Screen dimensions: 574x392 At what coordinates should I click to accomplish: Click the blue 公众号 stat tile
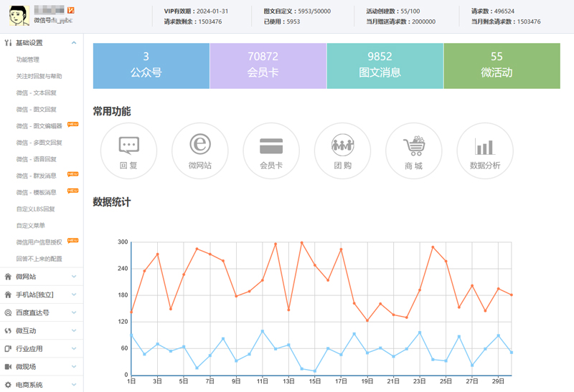pyautogui.click(x=151, y=65)
